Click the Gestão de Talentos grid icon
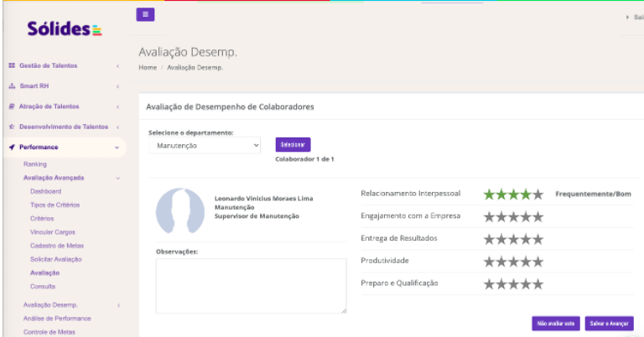The height and width of the screenshot is (337, 644). click(12, 65)
